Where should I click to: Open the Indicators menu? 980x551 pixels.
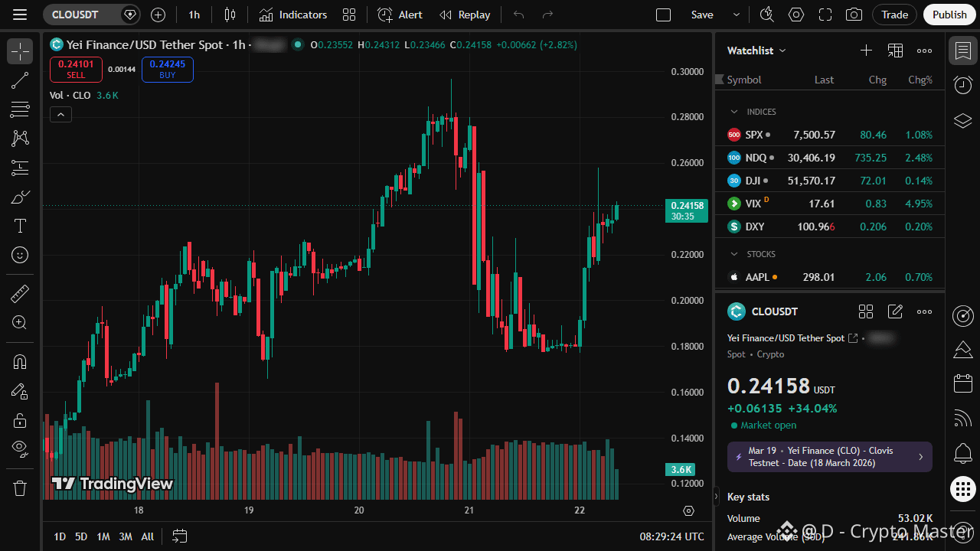(x=293, y=15)
